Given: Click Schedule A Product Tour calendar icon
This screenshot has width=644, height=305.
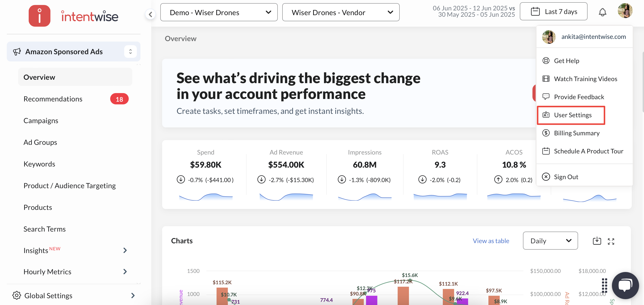Looking at the screenshot, I should [x=546, y=151].
